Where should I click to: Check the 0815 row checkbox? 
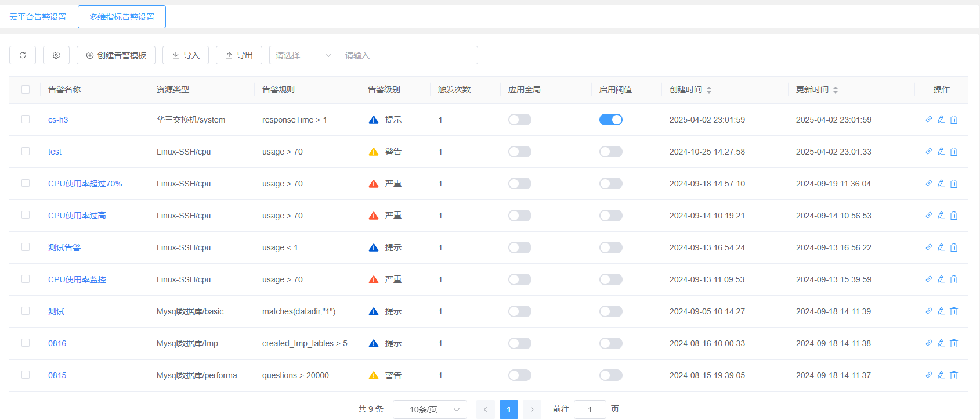tap(26, 375)
